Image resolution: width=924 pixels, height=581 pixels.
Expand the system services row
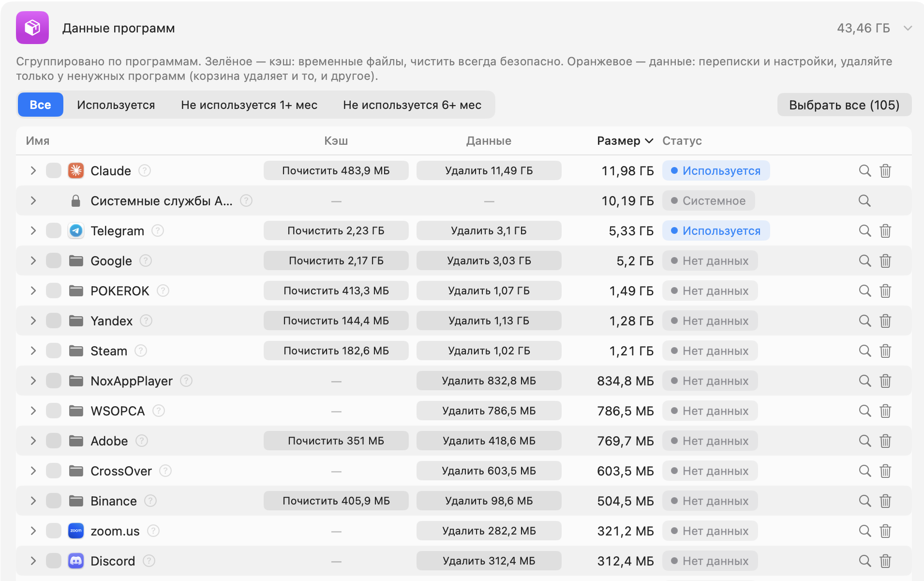tap(33, 201)
